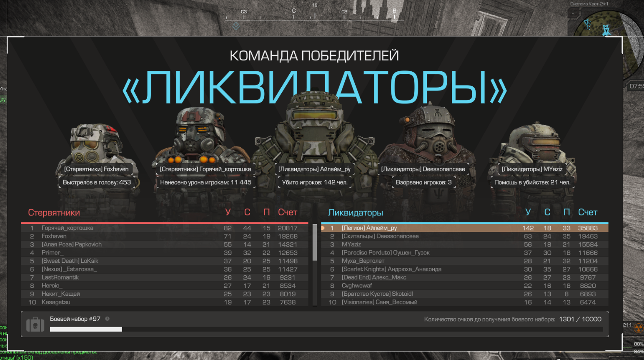Sort Стервятники table by С column
Viewport: 644px width, 360px height.
(x=247, y=212)
